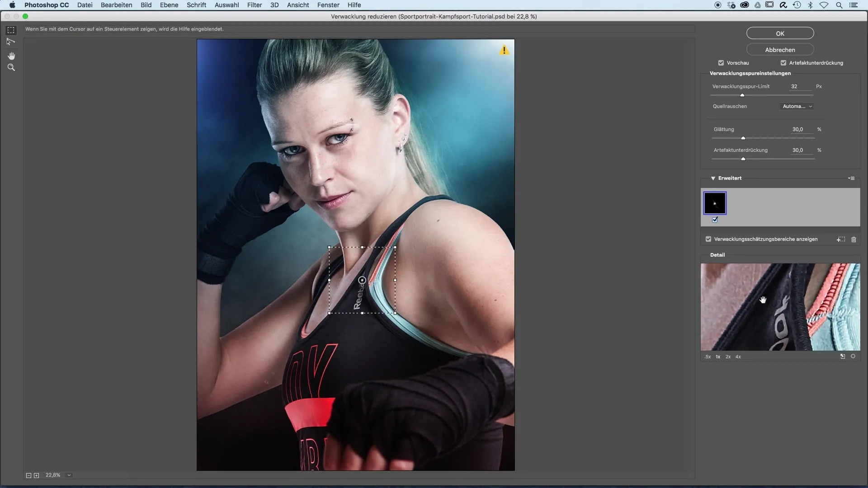Screen dimensions: 868x488
Task: Undock the Detail loupe icon
Action: pos(843,357)
